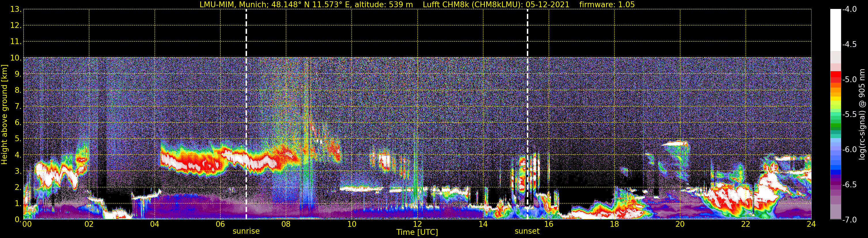Click time-axis tick label '04'
868x238 pixels.
tap(155, 224)
